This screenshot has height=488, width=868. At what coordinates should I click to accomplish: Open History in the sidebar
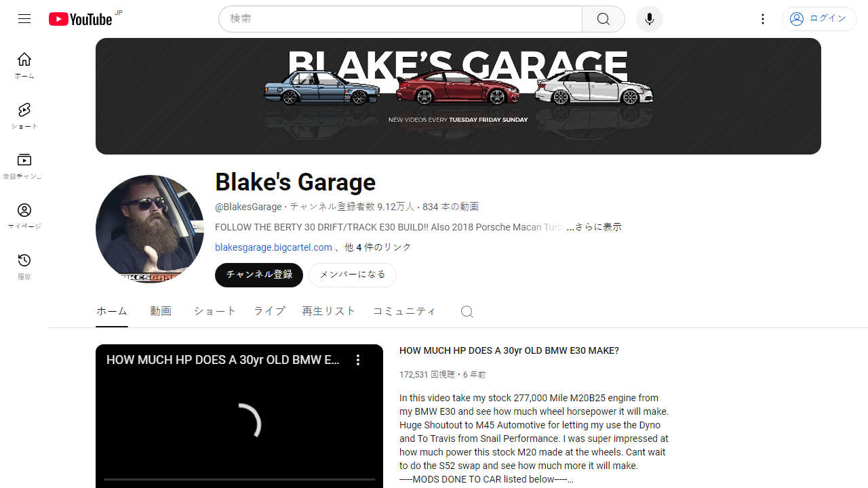[24, 266]
